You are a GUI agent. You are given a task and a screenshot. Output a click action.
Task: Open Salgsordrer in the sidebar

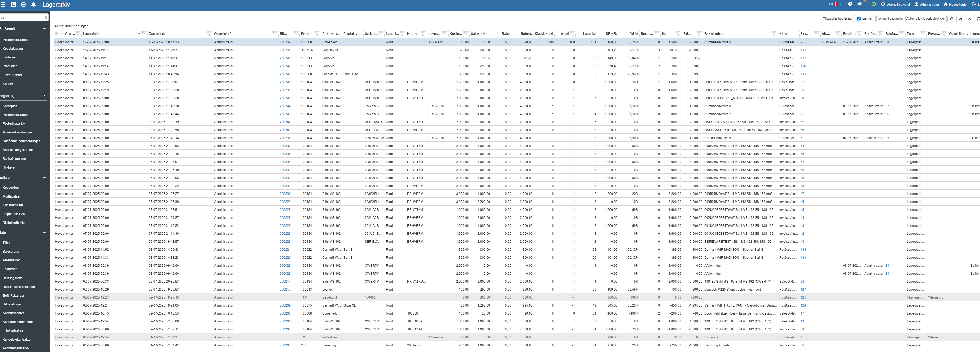(x=11, y=252)
